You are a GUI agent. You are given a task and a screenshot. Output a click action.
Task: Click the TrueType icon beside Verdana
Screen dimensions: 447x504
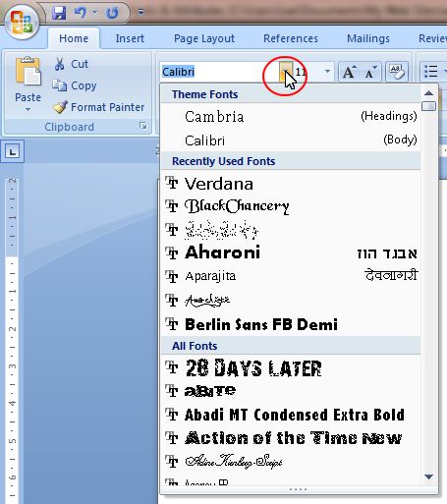(x=172, y=183)
